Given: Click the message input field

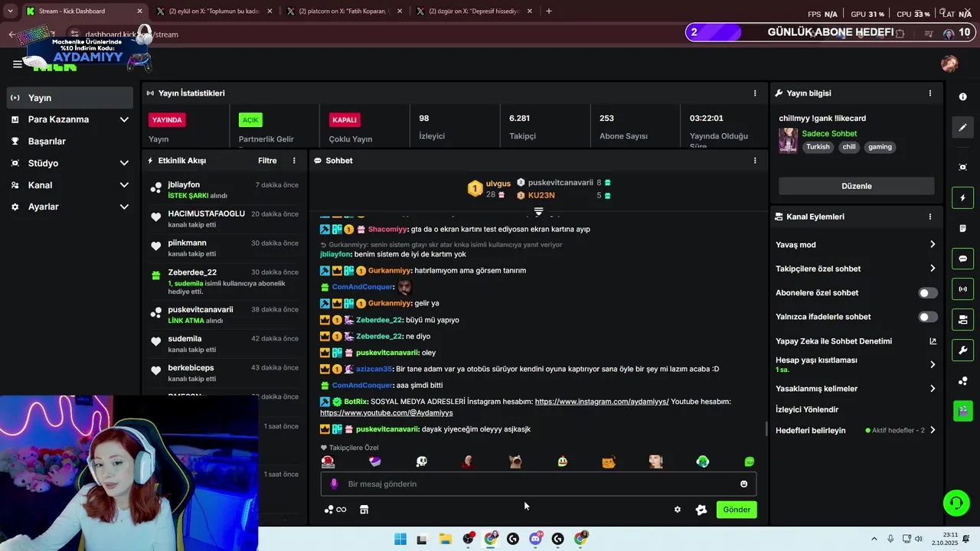Looking at the screenshot, I should [x=538, y=484].
